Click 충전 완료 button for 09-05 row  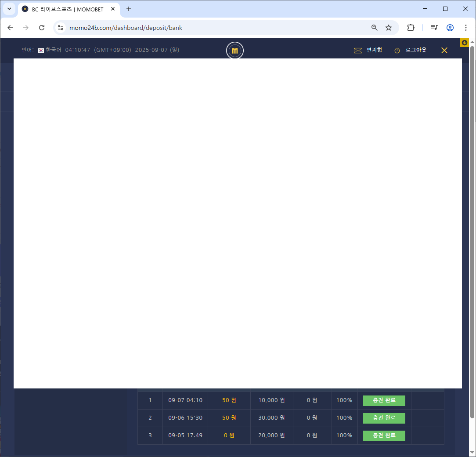[x=384, y=436]
